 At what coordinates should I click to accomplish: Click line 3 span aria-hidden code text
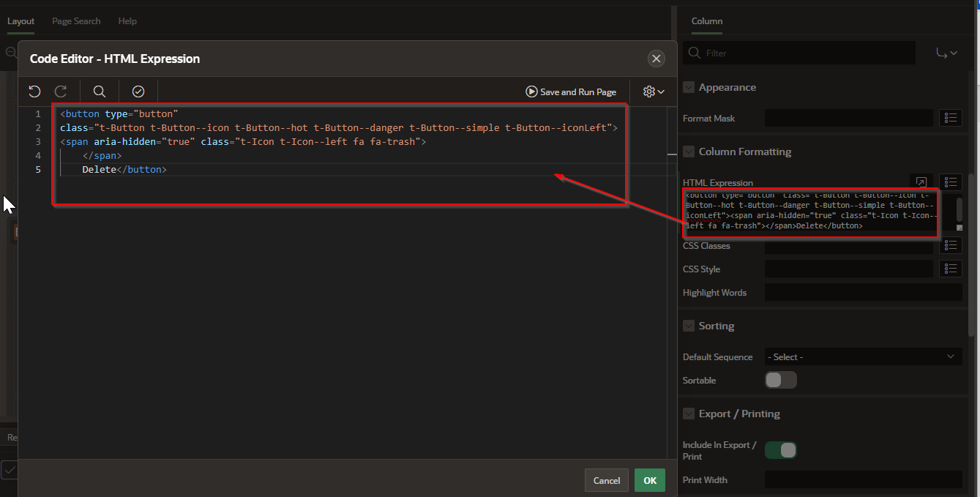click(243, 141)
